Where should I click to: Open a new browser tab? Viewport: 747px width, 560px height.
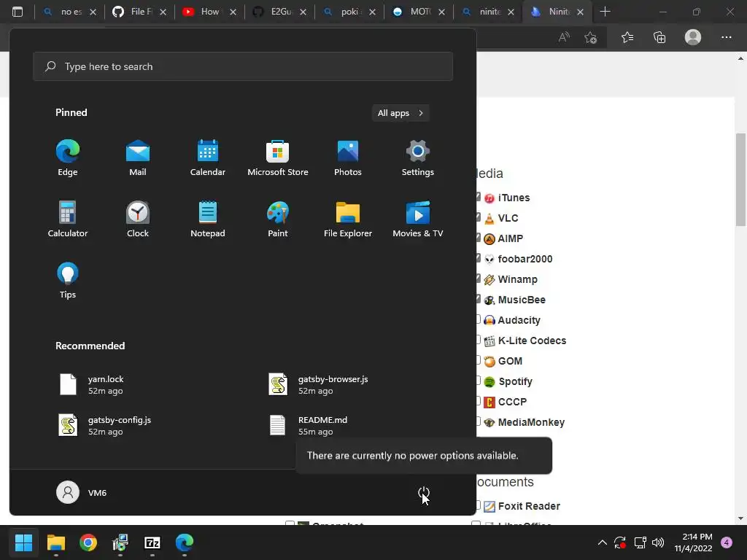605,12
